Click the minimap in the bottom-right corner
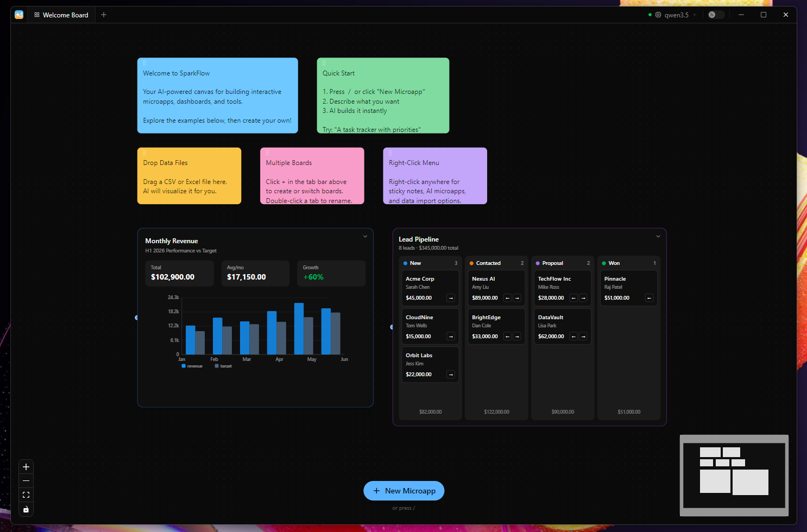The height and width of the screenshot is (532, 807). point(734,475)
